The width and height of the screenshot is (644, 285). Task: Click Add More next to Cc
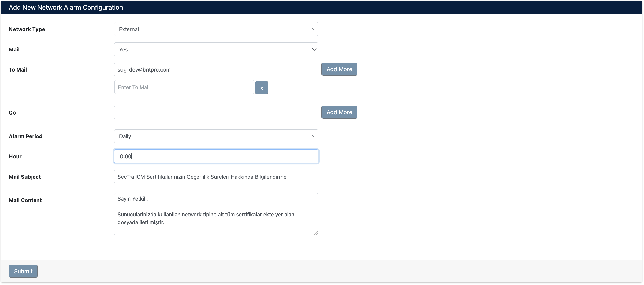tap(339, 112)
